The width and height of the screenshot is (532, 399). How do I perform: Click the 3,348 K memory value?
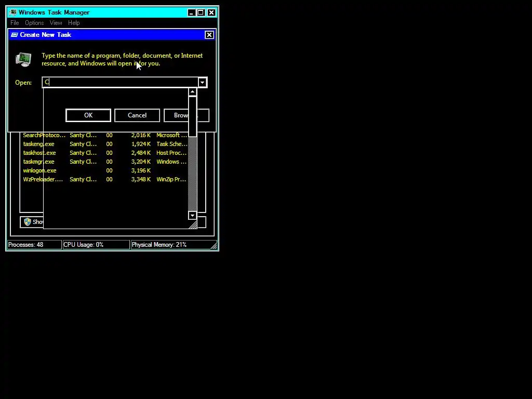(141, 179)
